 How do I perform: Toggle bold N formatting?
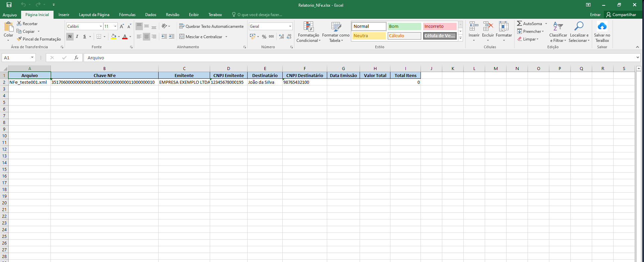click(x=70, y=37)
